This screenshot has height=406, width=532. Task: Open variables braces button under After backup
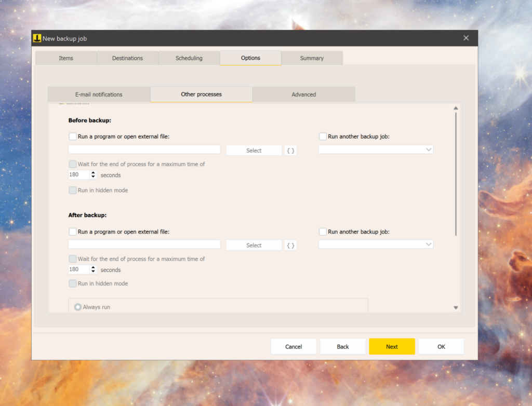pyautogui.click(x=291, y=245)
